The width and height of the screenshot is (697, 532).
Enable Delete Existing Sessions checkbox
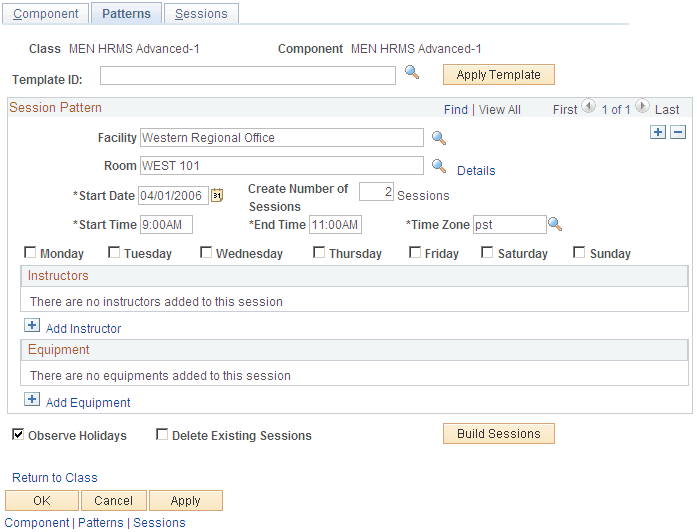click(162, 434)
